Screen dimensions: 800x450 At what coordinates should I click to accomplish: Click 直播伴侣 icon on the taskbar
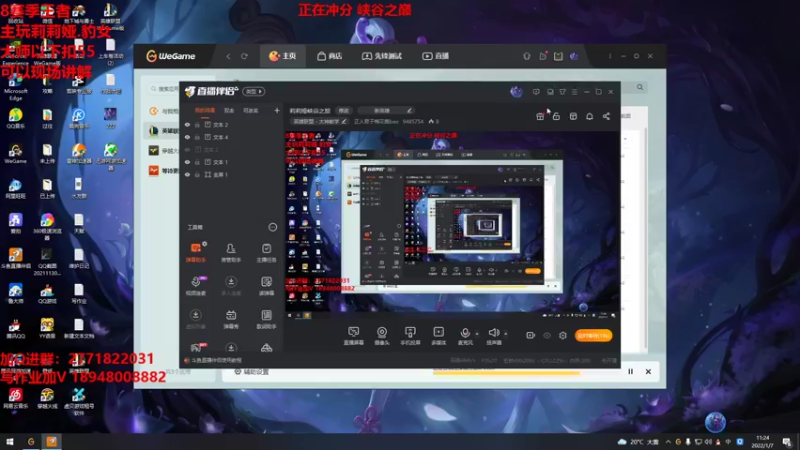52,442
